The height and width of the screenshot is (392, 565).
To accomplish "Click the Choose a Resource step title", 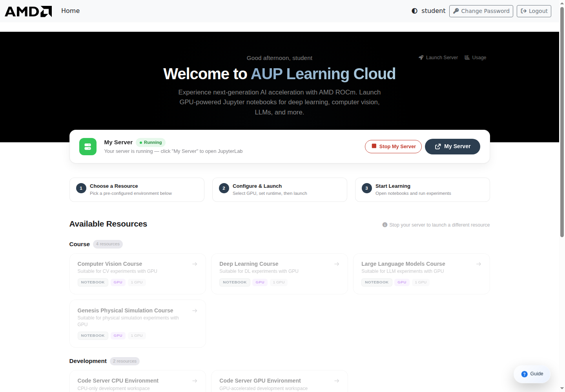I will [x=114, y=186].
